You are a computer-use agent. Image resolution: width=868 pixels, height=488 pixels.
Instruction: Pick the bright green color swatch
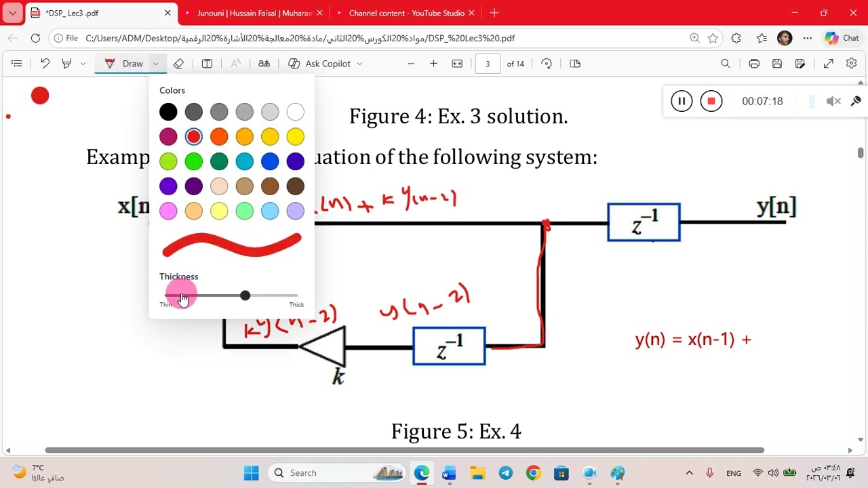click(x=194, y=161)
